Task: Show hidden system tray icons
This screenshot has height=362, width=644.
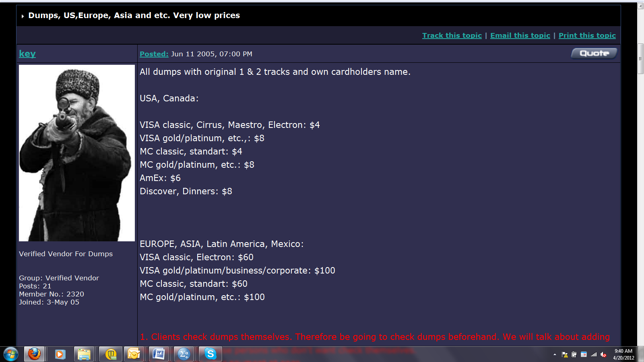Action: point(555,354)
